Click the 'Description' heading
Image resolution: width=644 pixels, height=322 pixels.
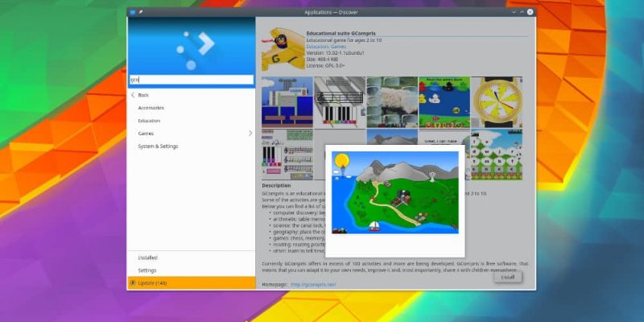point(276,186)
